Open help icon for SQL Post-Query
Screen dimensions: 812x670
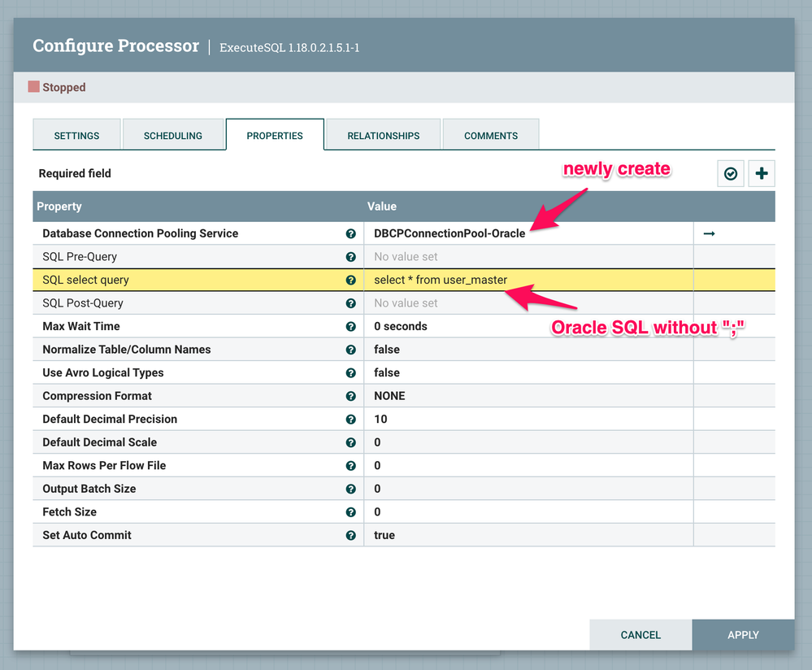[350, 303]
